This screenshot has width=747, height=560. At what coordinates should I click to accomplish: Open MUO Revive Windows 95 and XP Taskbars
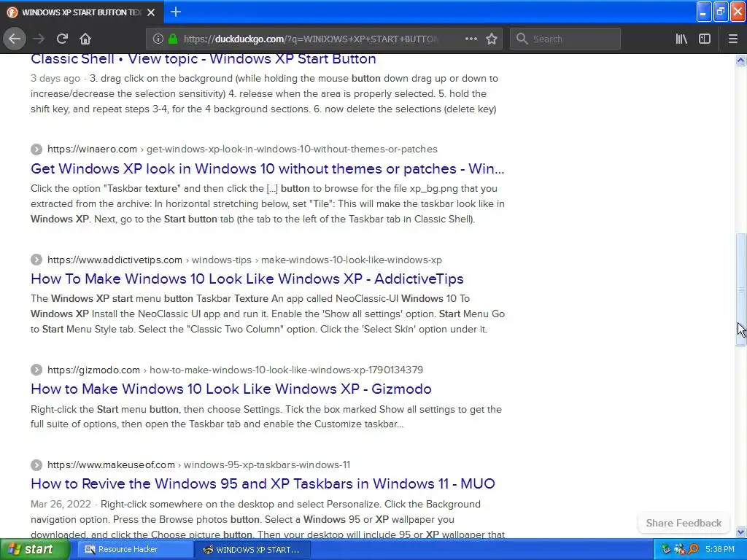[x=263, y=483]
